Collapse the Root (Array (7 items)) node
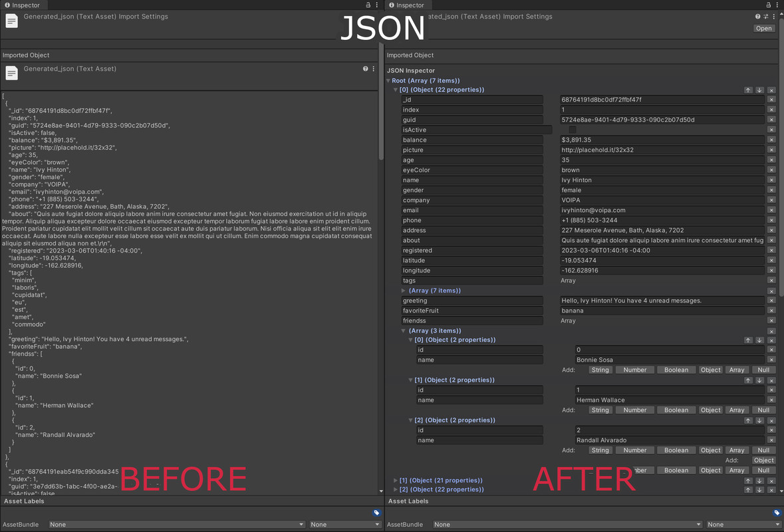Viewport: 784px width, 532px height. tap(388, 80)
